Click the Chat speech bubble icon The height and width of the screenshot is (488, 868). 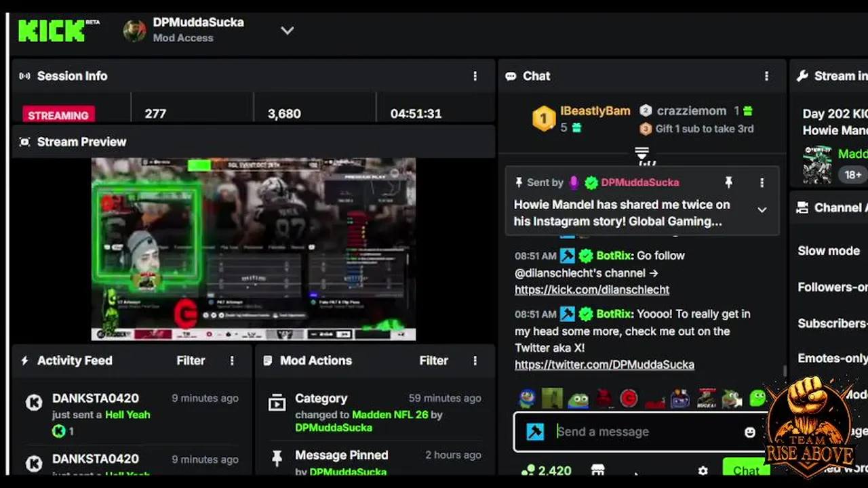pyautogui.click(x=511, y=76)
